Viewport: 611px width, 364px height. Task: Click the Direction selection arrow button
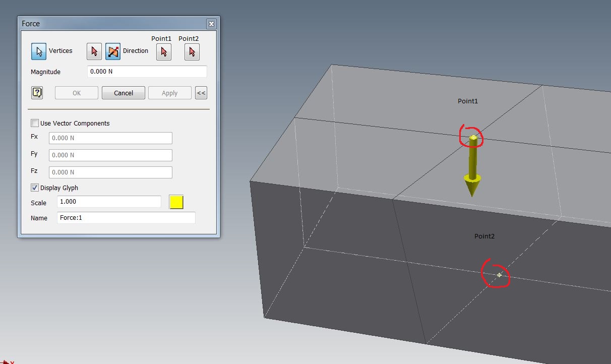pos(94,51)
